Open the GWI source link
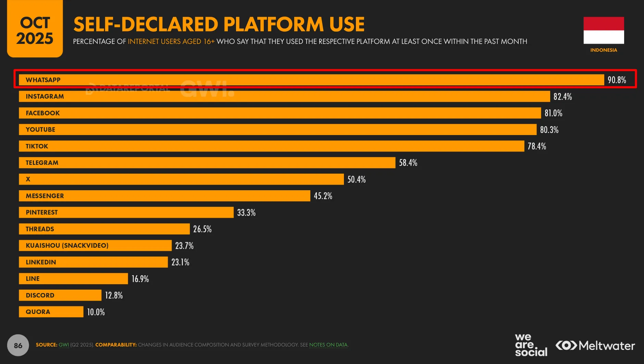The height and width of the screenshot is (364, 644). pyautogui.click(x=64, y=345)
